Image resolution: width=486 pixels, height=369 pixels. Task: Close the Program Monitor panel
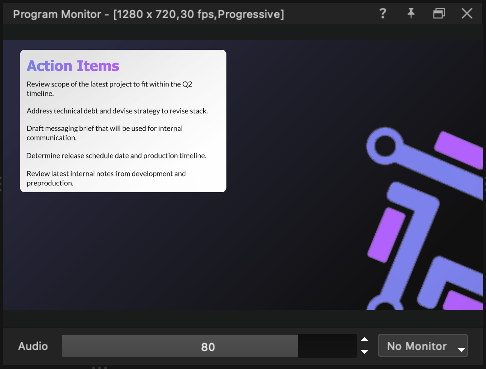[x=467, y=14]
